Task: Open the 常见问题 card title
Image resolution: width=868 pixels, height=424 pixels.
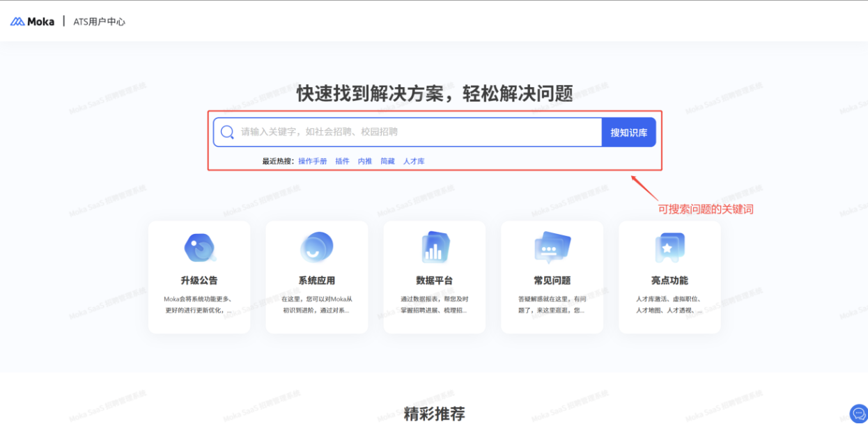Action: coord(552,281)
